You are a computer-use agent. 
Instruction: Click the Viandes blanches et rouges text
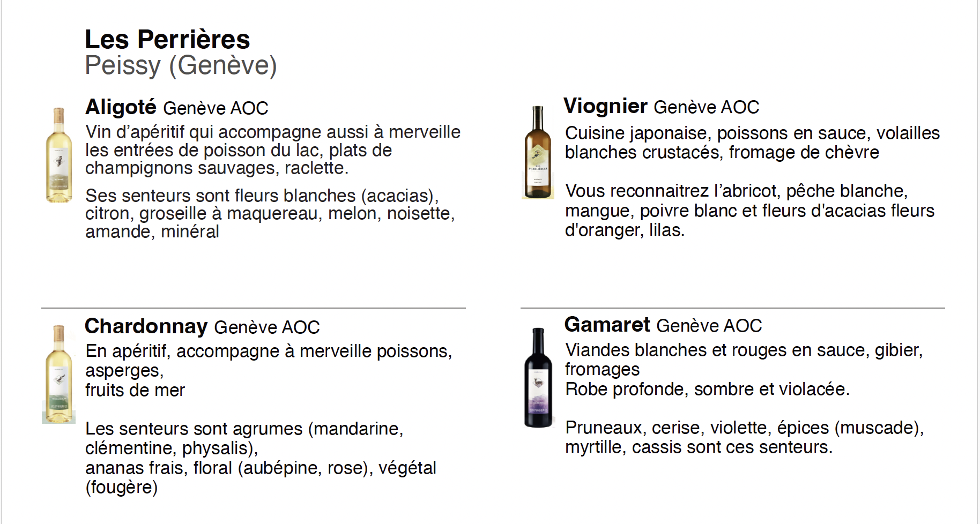744,360
